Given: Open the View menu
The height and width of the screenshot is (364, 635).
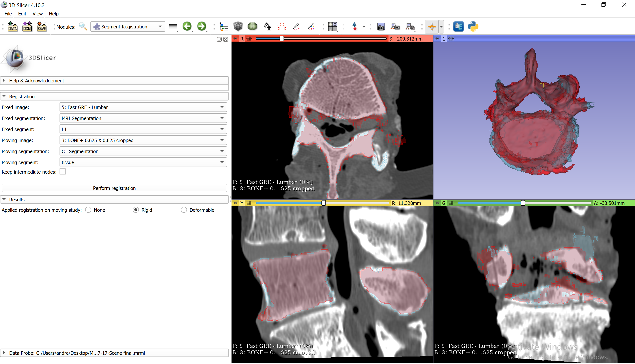Looking at the screenshot, I should pyautogui.click(x=37, y=14).
